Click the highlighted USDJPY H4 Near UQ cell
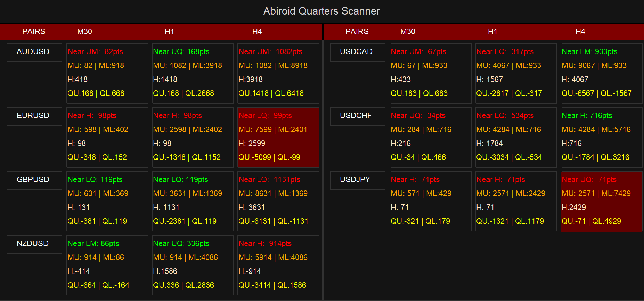Viewport: 644px width, 301px height. pos(602,201)
